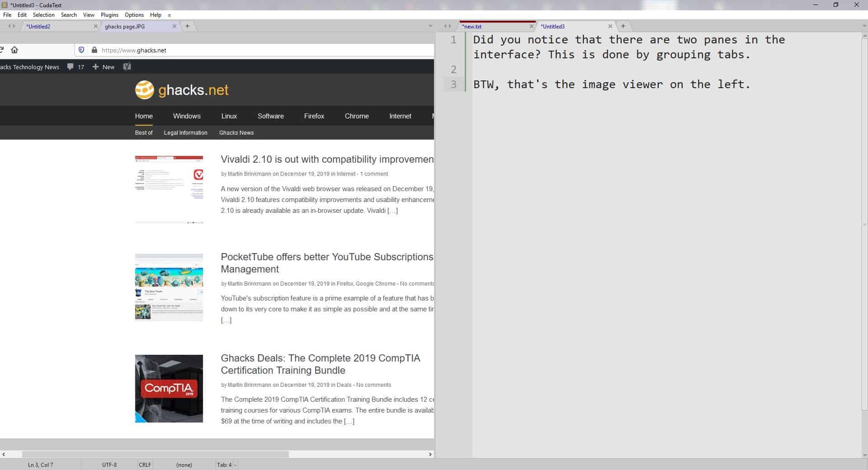Click the shield icon near address bar
Viewport: 868px width, 470px height.
pyautogui.click(x=81, y=50)
